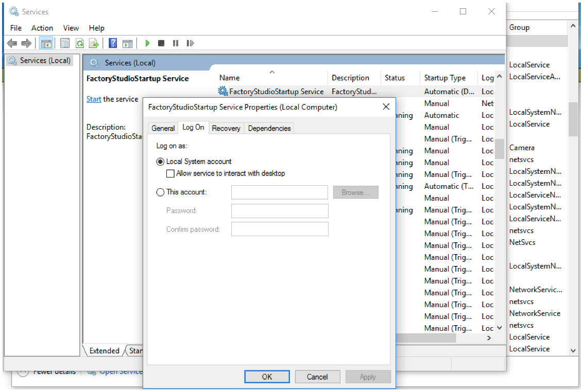
Task: Sort by the Description column header
Action: pos(354,77)
